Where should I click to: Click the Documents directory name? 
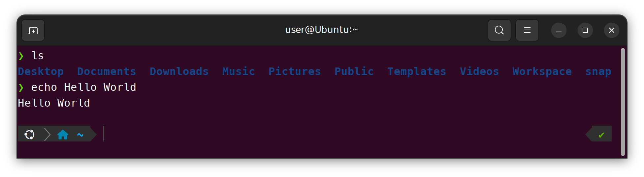(107, 71)
